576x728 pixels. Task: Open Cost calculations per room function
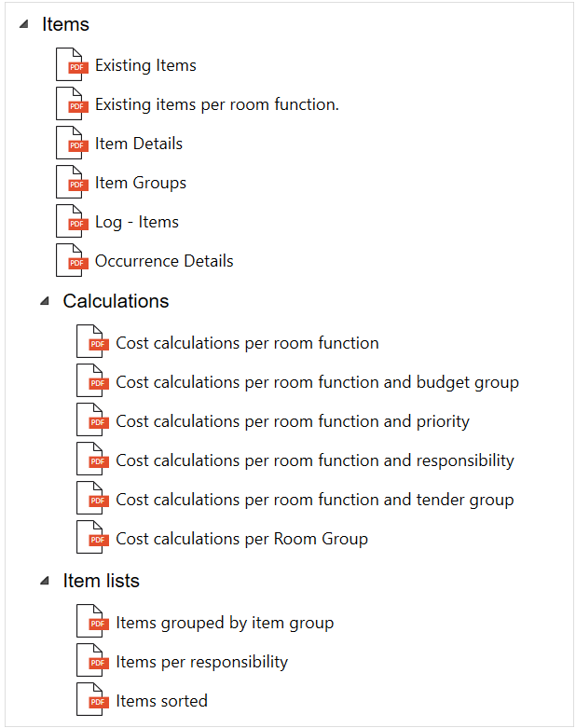tap(247, 343)
